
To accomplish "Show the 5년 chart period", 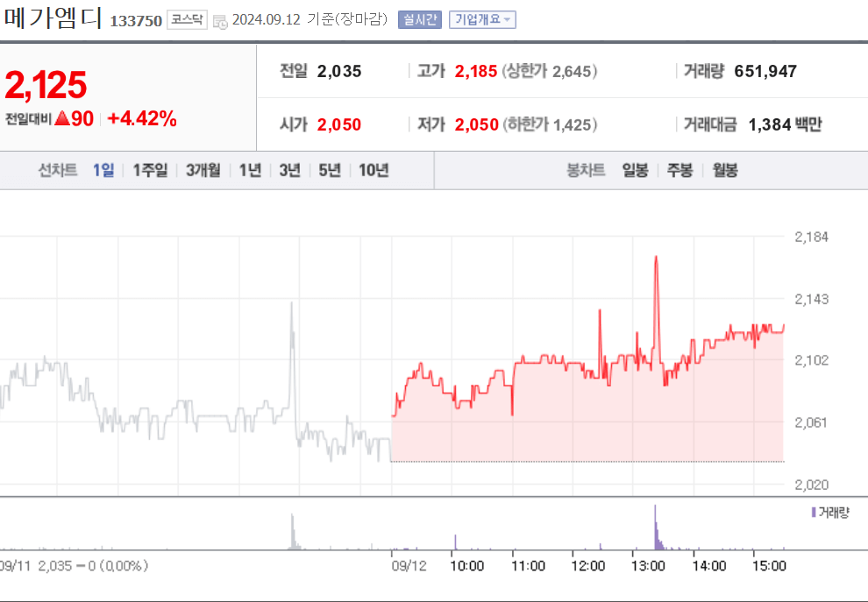I will [330, 170].
